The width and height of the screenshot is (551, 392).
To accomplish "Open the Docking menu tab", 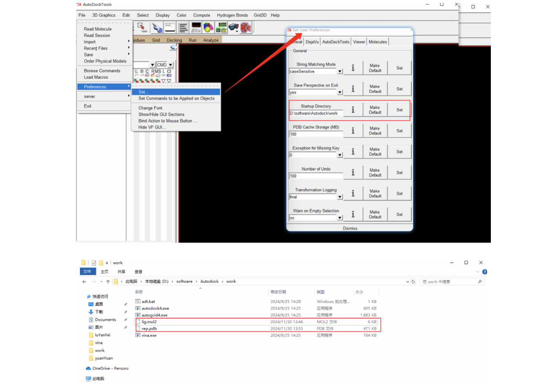I will click(x=174, y=40).
